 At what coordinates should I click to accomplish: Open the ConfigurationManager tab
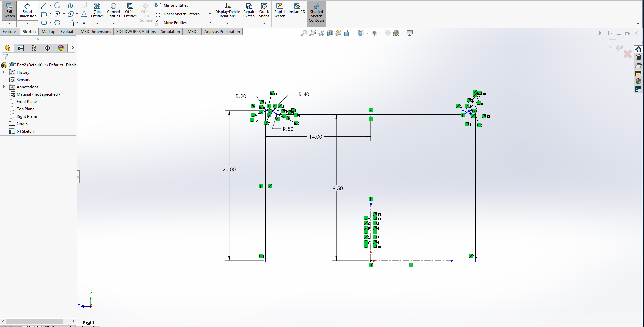coord(34,48)
